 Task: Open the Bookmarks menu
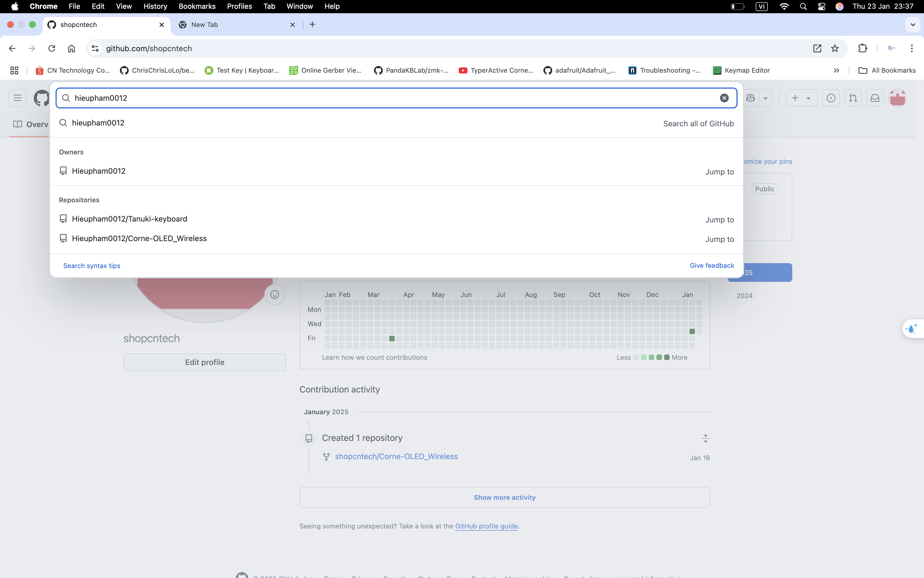tap(197, 7)
